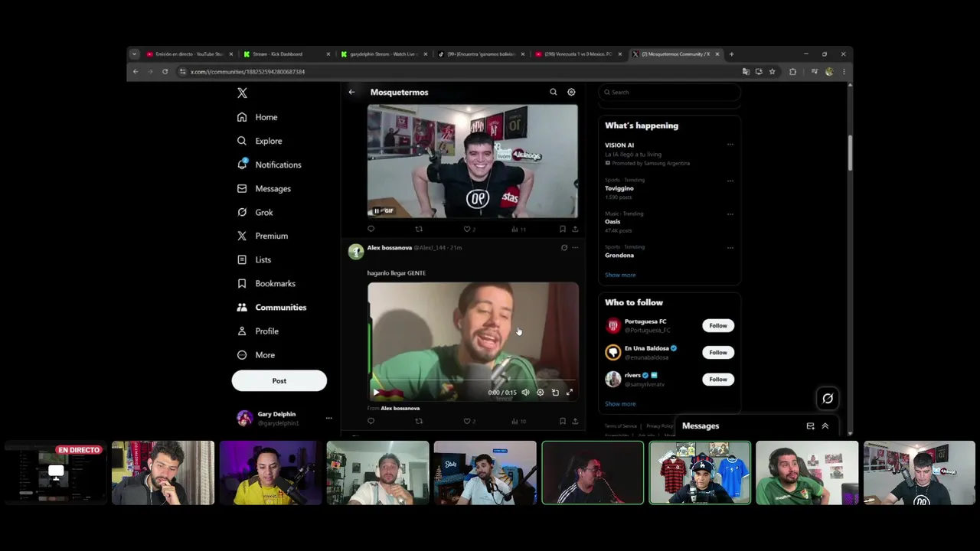Click the page vertical scrollbar

[x=850, y=153]
